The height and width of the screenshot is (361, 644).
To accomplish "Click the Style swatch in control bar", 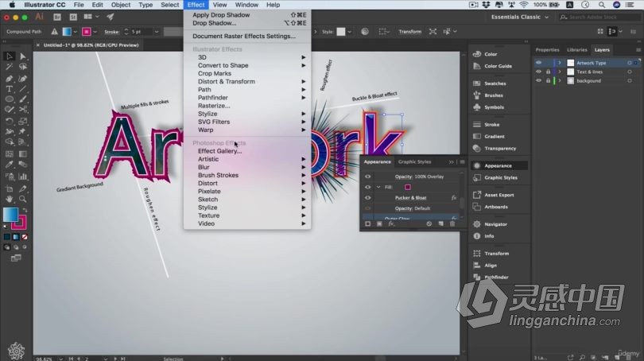I will (x=341, y=32).
